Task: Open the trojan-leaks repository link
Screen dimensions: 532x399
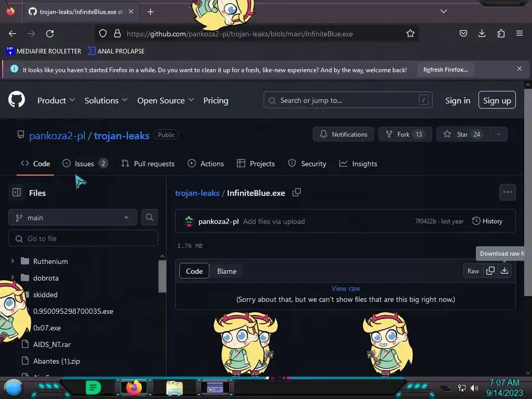Action: 122,136
